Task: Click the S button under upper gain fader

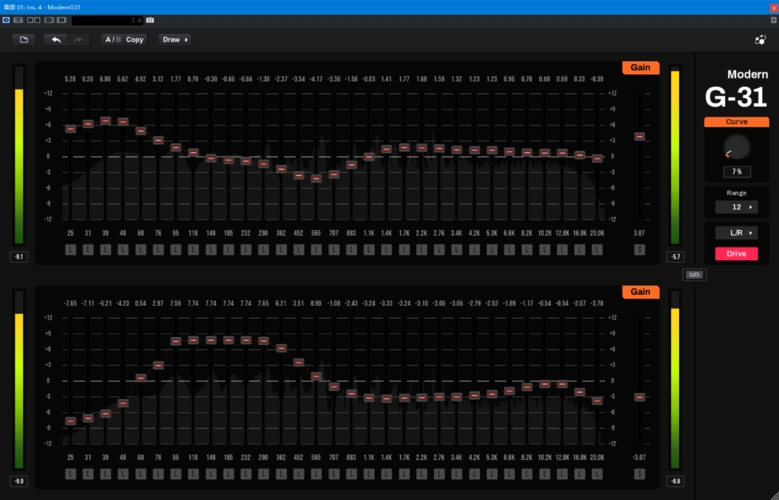Action: (639, 249)
